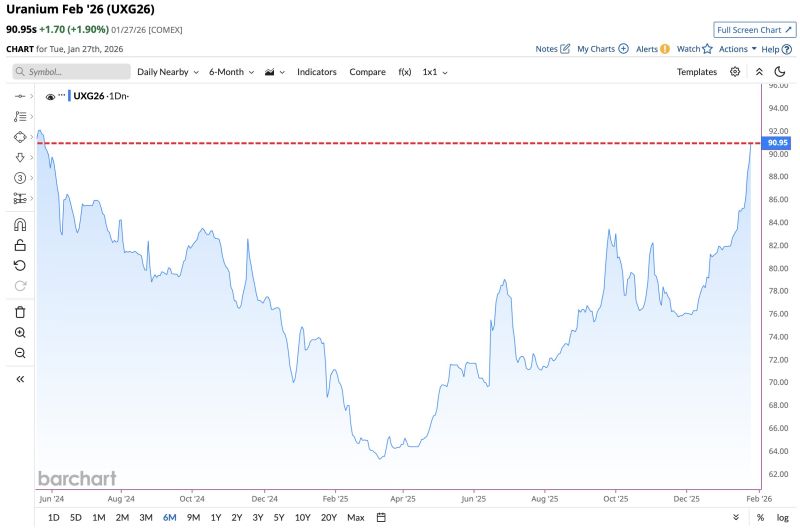Expand bottom panel double chevron down
Image resolution: width=800 pixels, height=529 pixels.
(736, 517)
